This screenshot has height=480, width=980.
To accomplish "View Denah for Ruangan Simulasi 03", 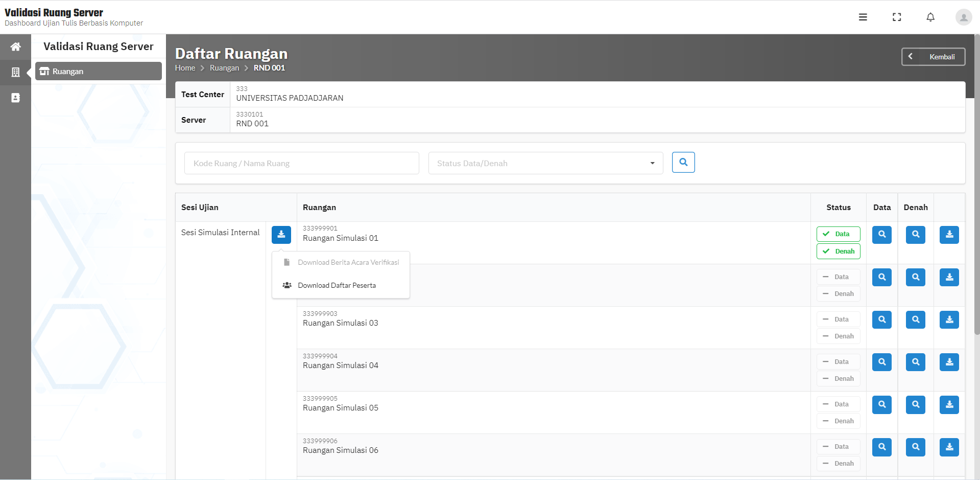I will 915,319.
